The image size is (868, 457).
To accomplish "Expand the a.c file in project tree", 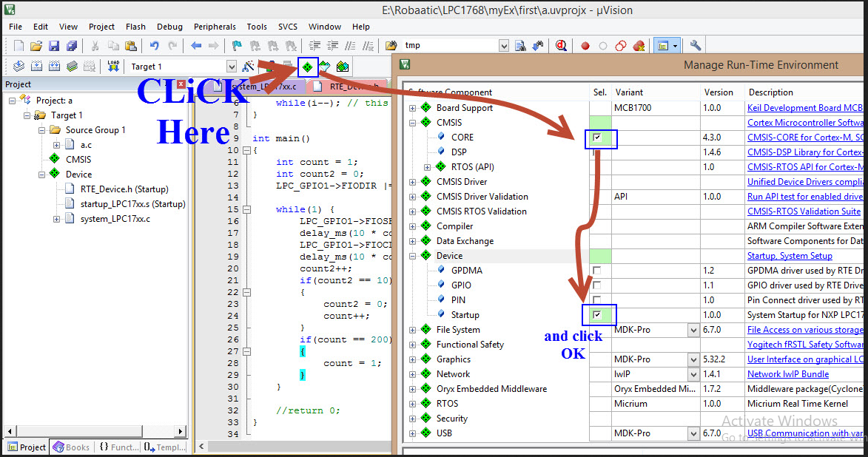I will (x=56, y=145).
